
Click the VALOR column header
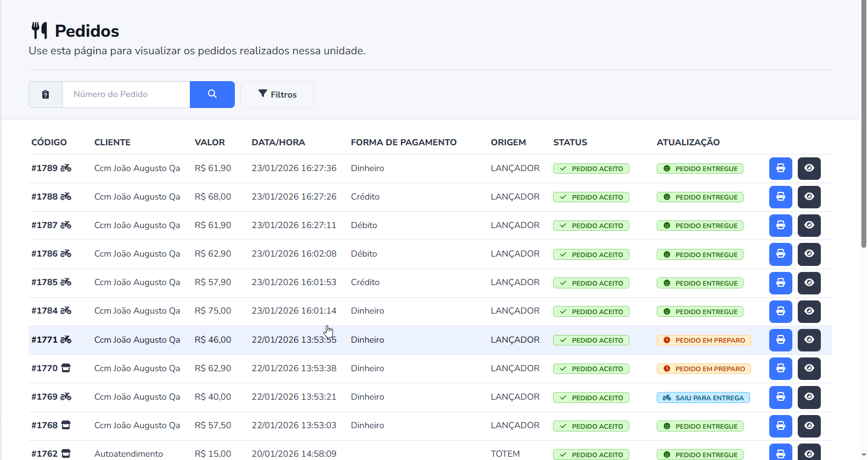[210, 143]
